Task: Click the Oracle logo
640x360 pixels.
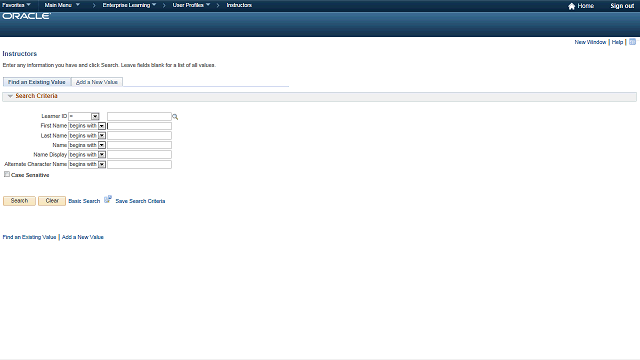Action: pos(27,16)
